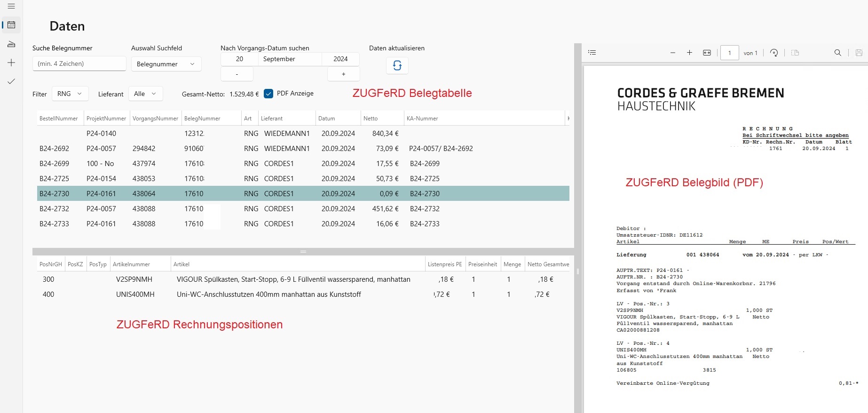Select row with ProjektNummer P24-0140
Viewport: 868px width, 413px height.
303,134
